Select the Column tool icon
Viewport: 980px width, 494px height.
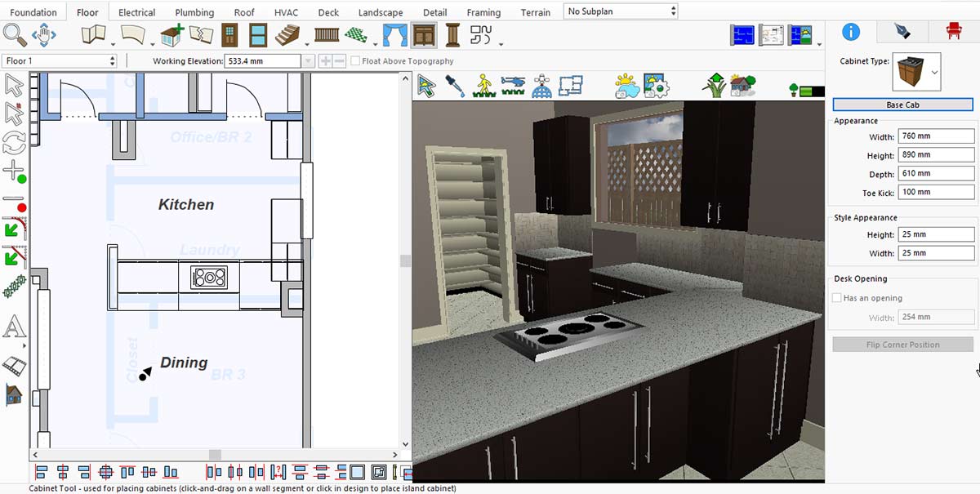[x=452, y=35]
